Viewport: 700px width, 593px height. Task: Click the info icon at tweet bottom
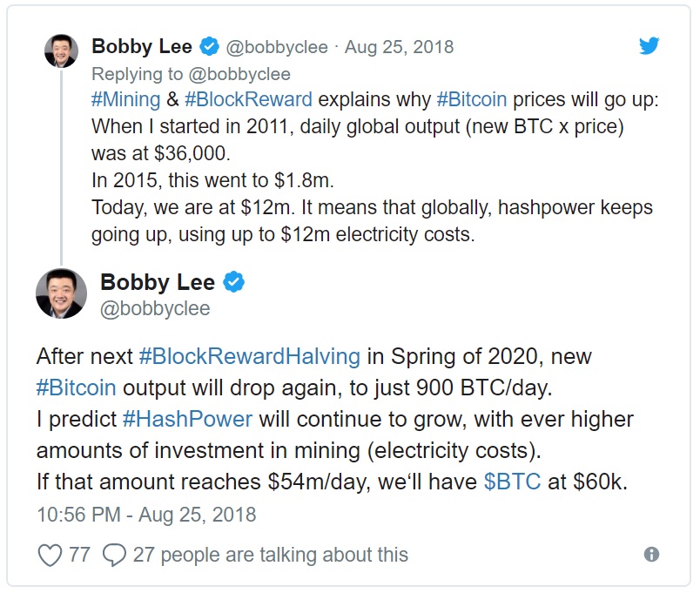pyautogui.click(x=651, y=555)
